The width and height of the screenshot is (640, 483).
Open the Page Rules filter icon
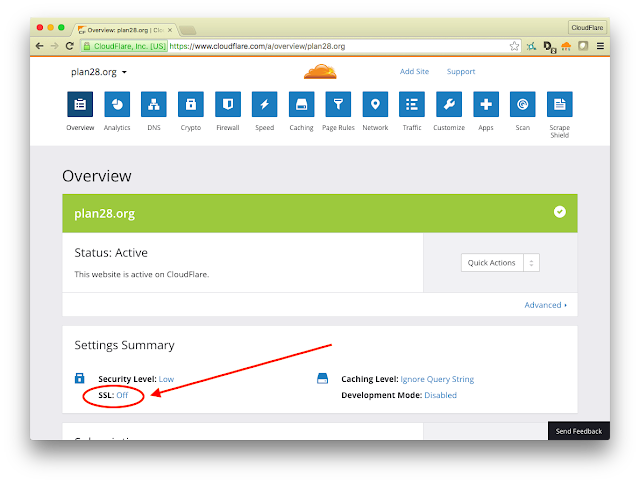(338, 104)
